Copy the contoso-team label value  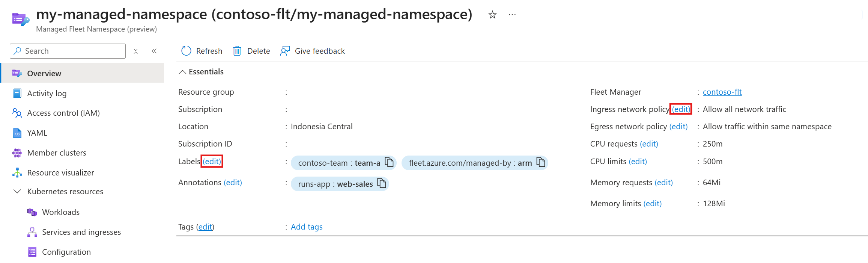point(390,162)
